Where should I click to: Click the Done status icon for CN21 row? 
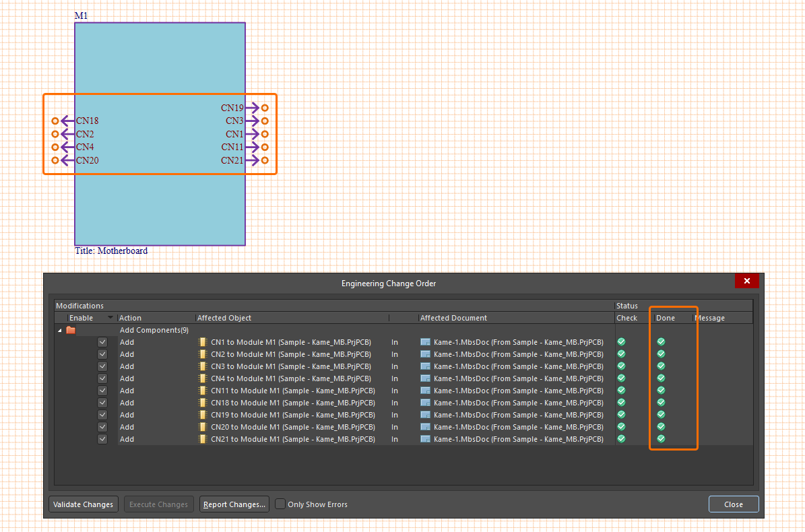point(661,439)
